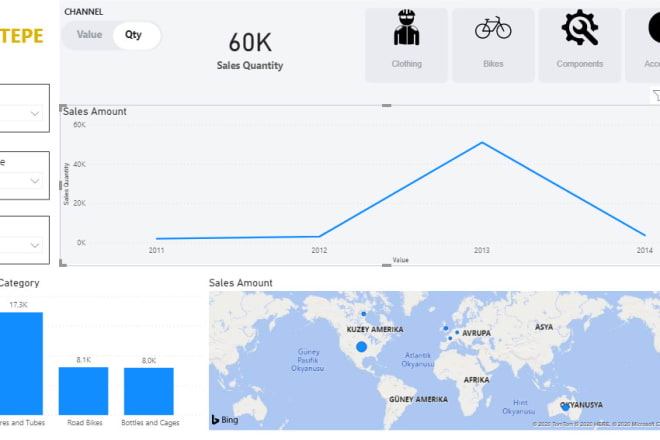660x440 pixels.
Task: Click the Bikes button label
Action: pyautogui.click(x=493, y=64)
